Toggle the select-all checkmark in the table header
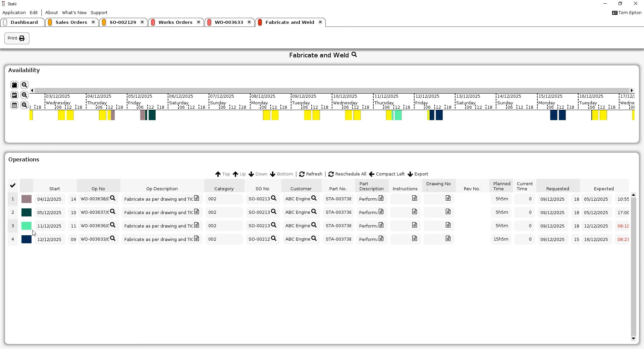This screenshot has width=644, height=349. [x=13, y=185]
